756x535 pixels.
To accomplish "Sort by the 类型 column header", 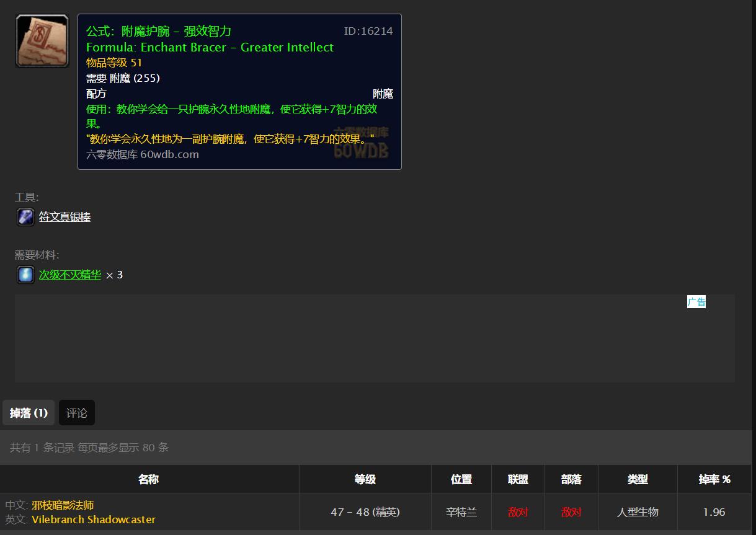I will (638, 479).
